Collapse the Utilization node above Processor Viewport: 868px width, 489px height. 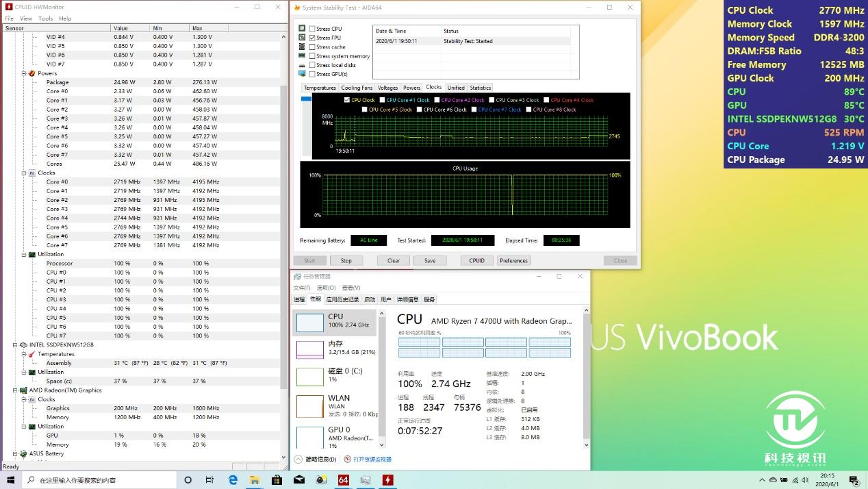[24, 254]
